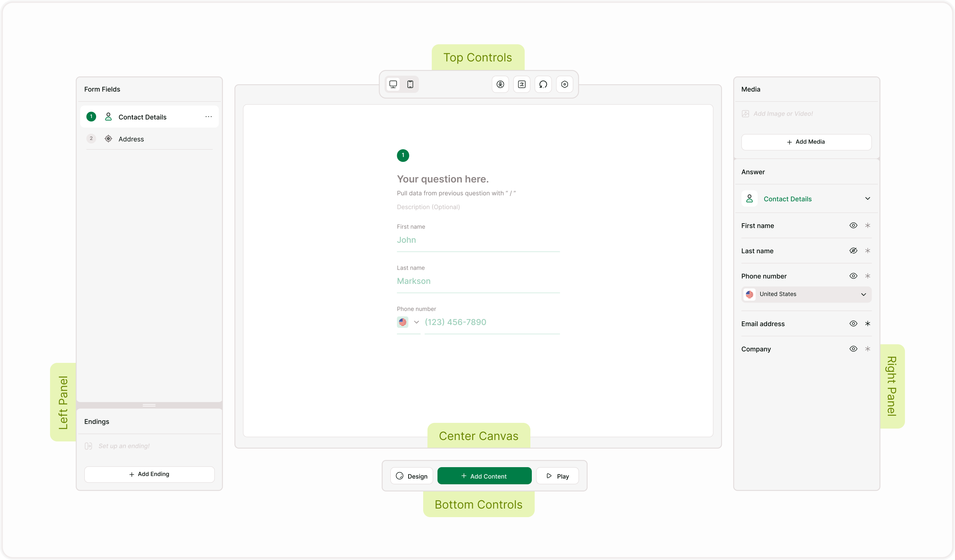955x560 pixels.
Task: Open the country code chevron on canvas
Action: 416,322
